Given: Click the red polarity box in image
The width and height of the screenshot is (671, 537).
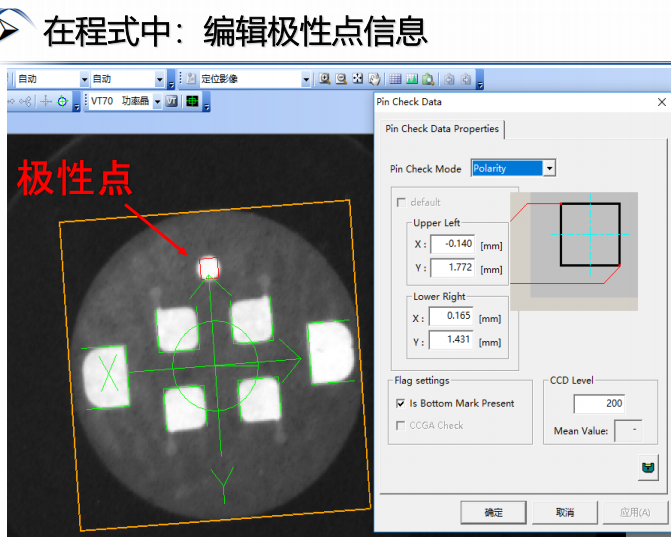Looking at the screenshot, I should coord(209,268).
